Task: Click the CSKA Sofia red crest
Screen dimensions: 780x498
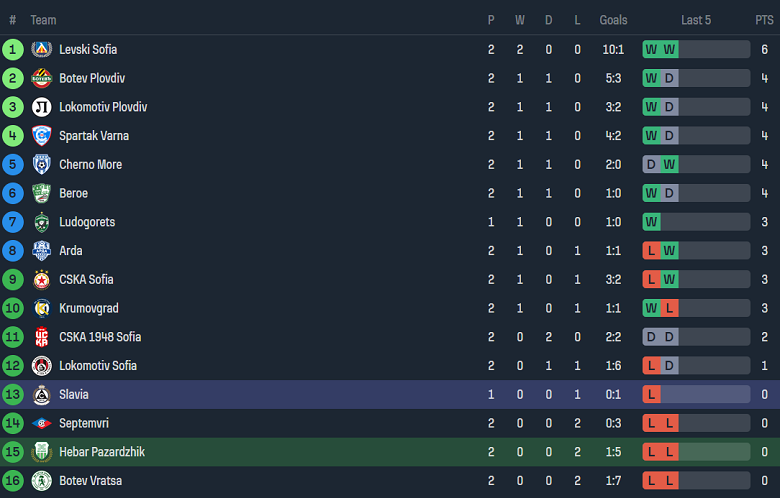Action: coord(41,280)
